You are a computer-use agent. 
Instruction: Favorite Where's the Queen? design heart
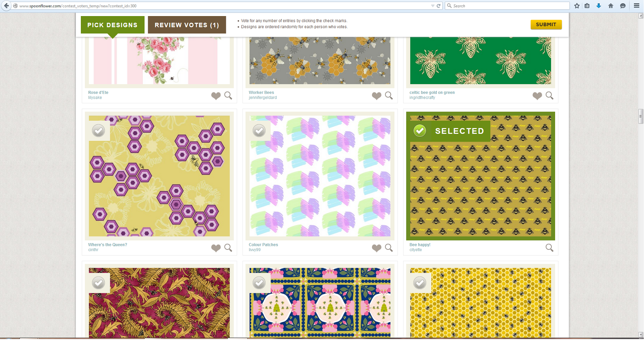click(x=216, y=248)
